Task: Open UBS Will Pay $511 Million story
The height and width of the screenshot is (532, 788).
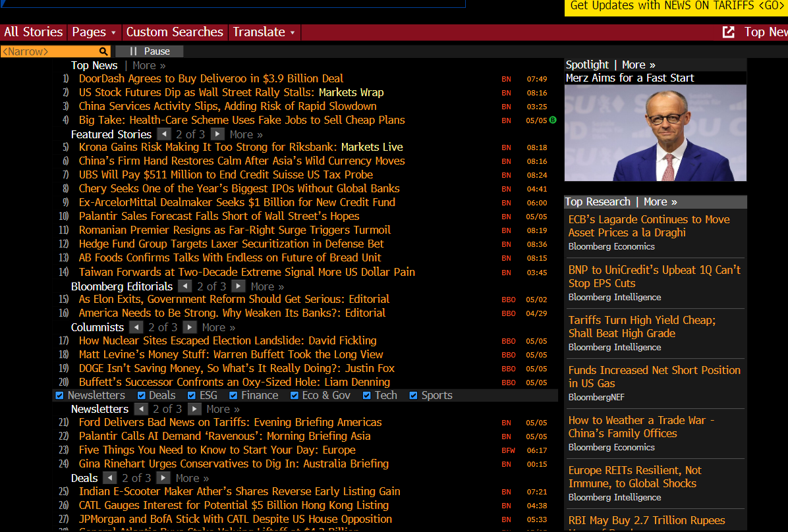Action: 225,175
